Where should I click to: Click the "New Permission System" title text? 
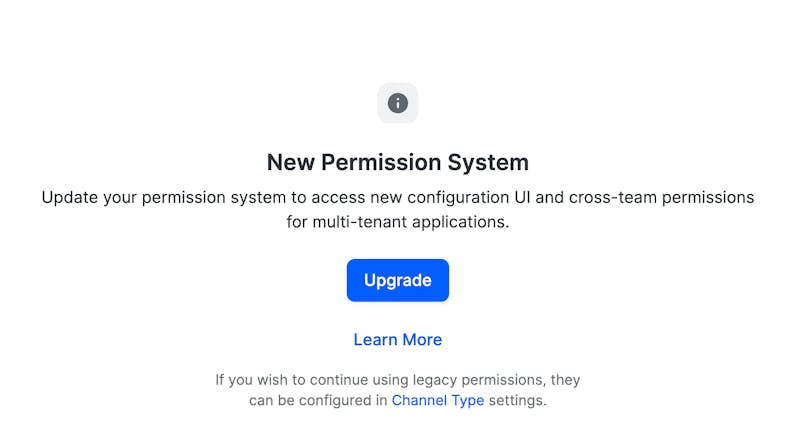[x=398, y=162]
